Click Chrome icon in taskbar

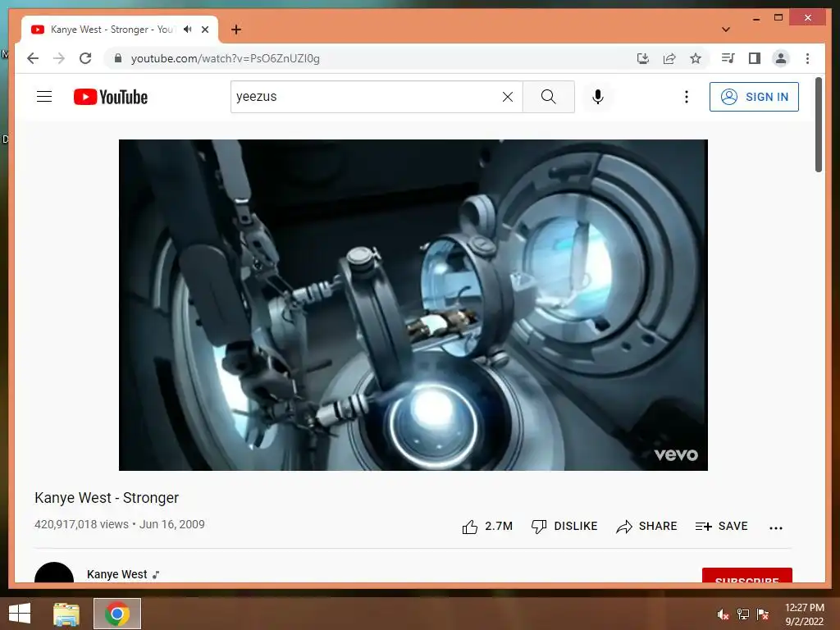tap(117, 614)
